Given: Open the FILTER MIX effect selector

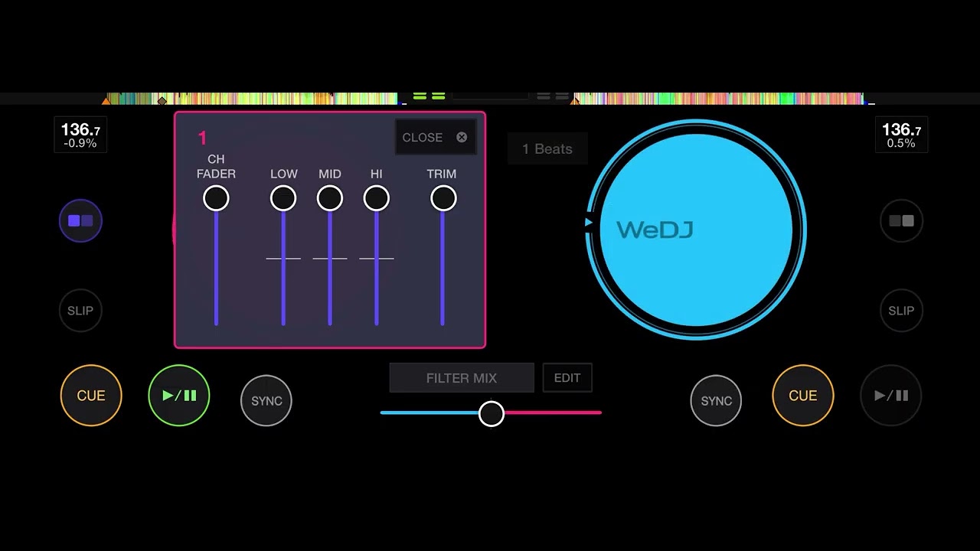Looking at the screenshot, I should [462, 378].
